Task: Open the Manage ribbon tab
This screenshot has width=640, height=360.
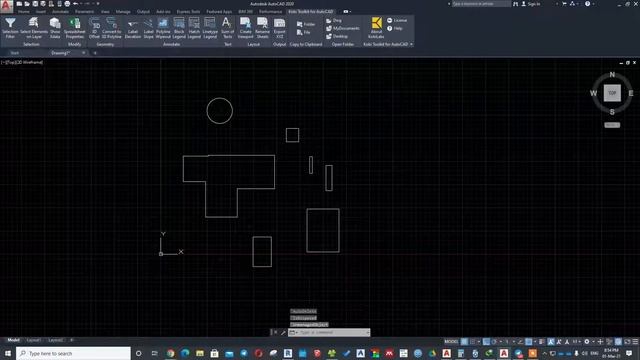Action: 123,11
